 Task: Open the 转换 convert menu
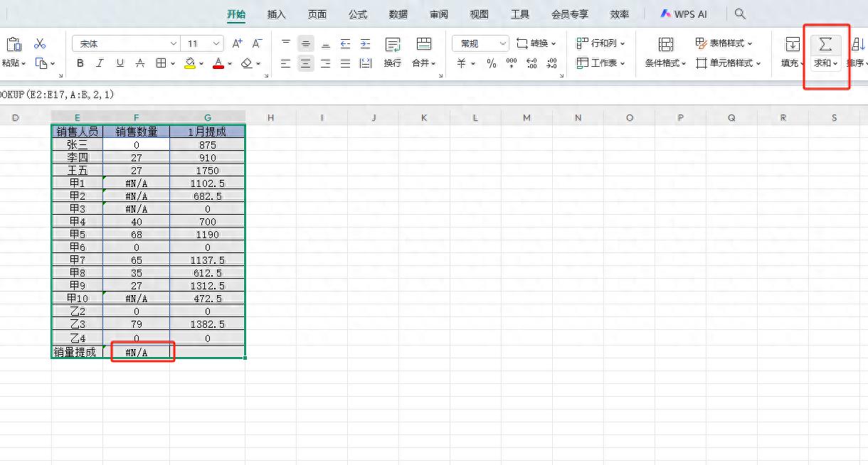click(x=536, y=43)
